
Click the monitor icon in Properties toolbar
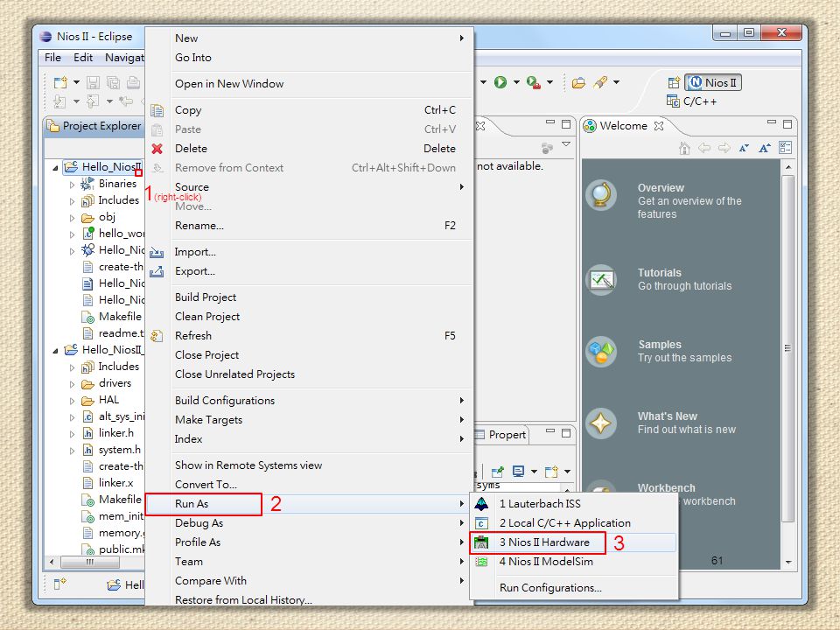click(518, 472)
